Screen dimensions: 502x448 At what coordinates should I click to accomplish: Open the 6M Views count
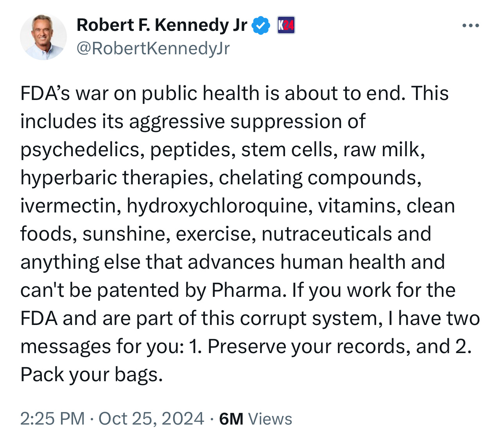(256, 418)
